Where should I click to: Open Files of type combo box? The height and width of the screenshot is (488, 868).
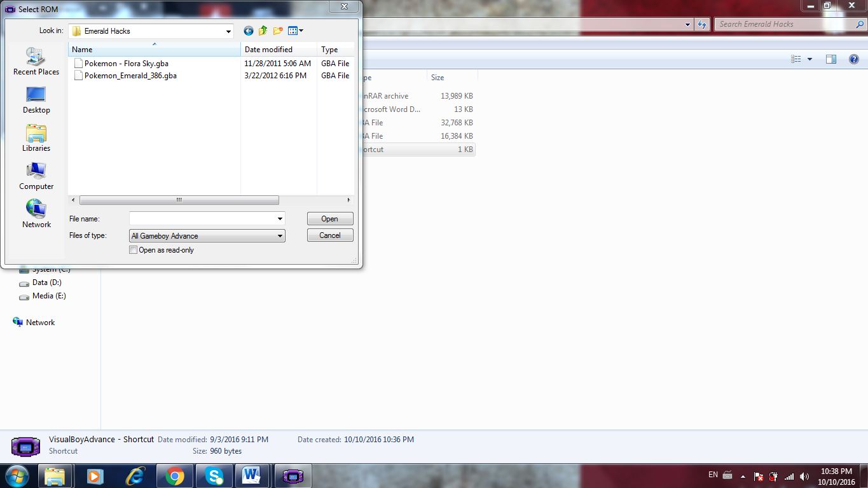pos(207,236)
